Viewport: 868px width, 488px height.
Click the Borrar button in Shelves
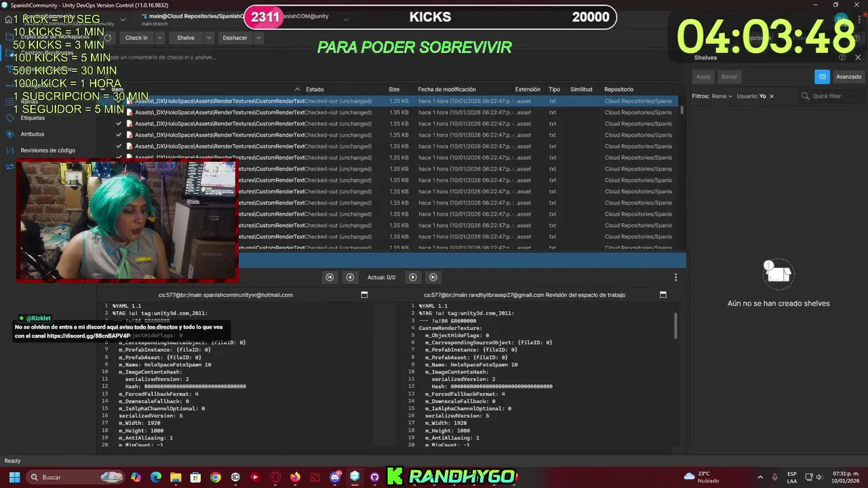(729, 77)
